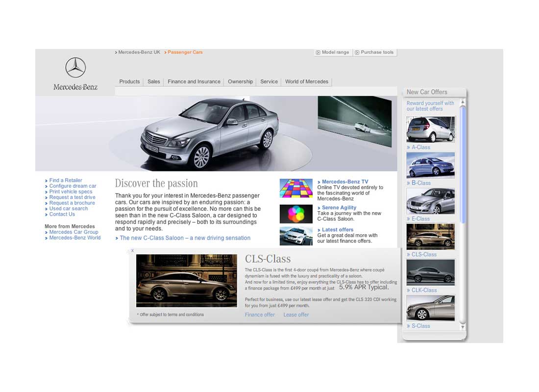Click the Model range arrow icon
539x392 pixels.
pos(318,52)
